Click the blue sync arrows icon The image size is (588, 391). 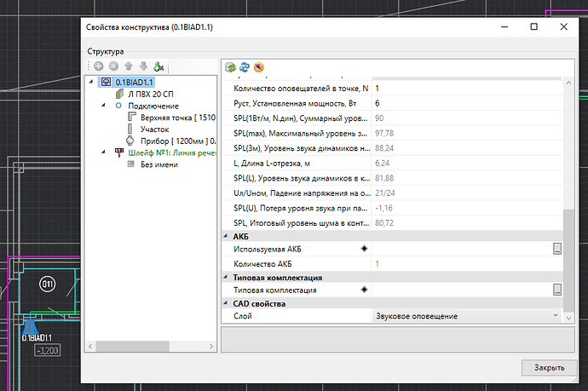(x=244, y=66)
